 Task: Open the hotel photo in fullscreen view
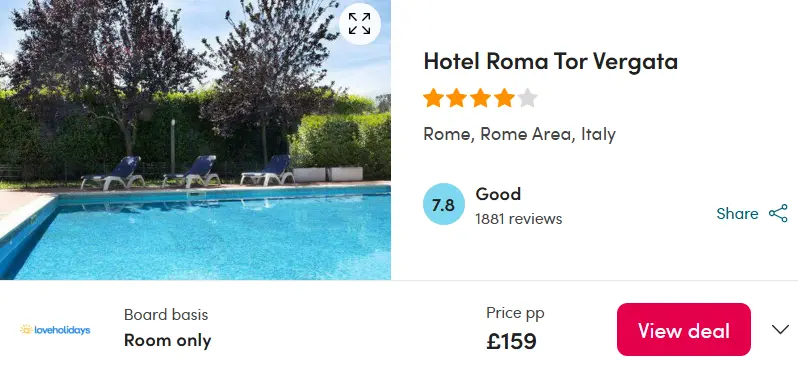pyautogui.click(x=360, y=24)
